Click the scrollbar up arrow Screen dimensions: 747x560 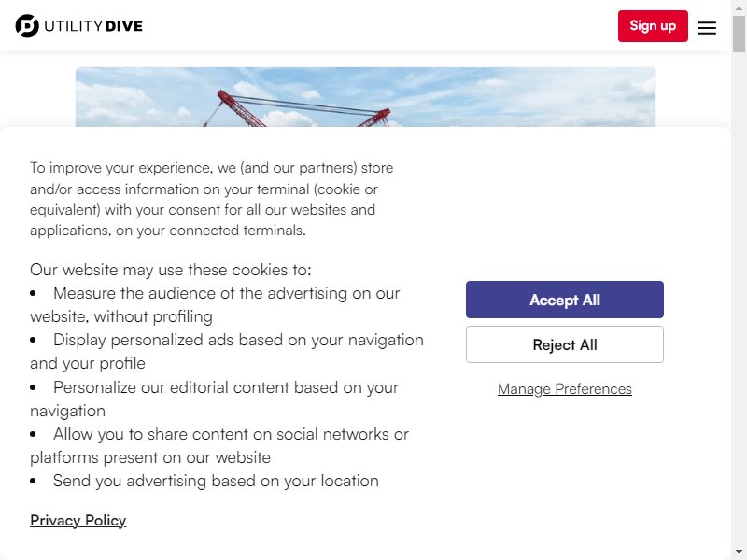click(x=739, y=7)
